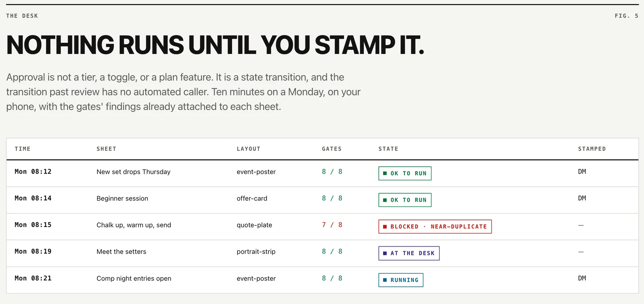644x304 pixels.
Task: Click the 8 / 8 gates count in Comp night row
Action: pos(332,278)
